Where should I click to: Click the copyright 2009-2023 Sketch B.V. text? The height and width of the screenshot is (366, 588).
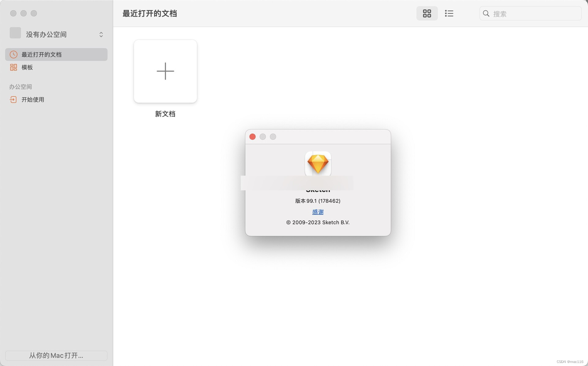318,222
